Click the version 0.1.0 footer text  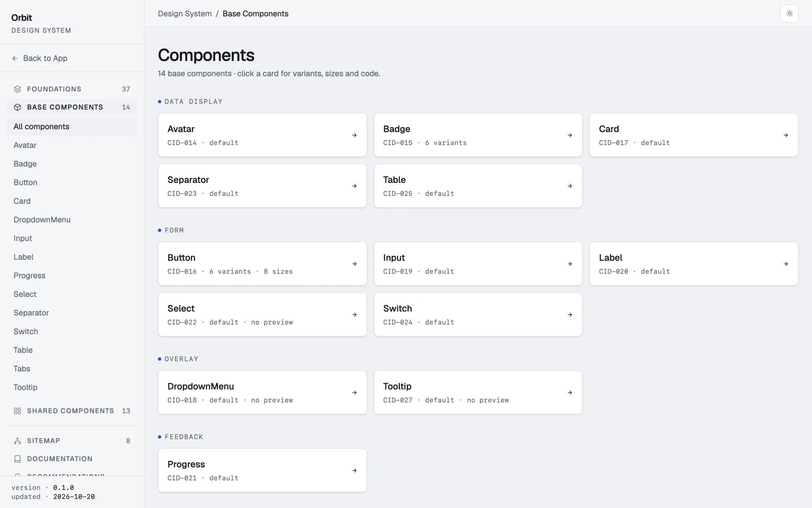pos(43,488)
